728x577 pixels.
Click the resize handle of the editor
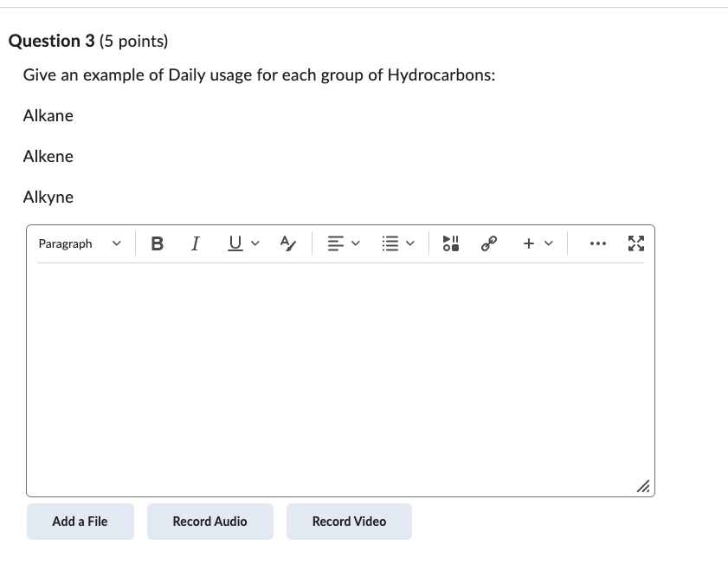pyautogui.click(x=644, y=487)
